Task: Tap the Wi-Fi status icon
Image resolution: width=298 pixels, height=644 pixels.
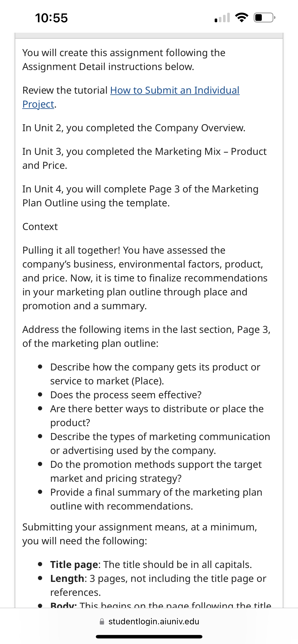Action: pos(241,18)
